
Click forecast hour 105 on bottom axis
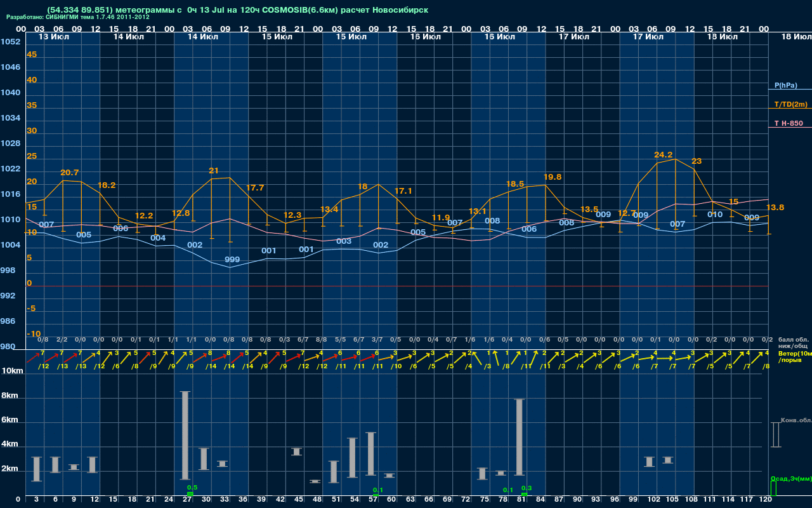click(672, 500)
